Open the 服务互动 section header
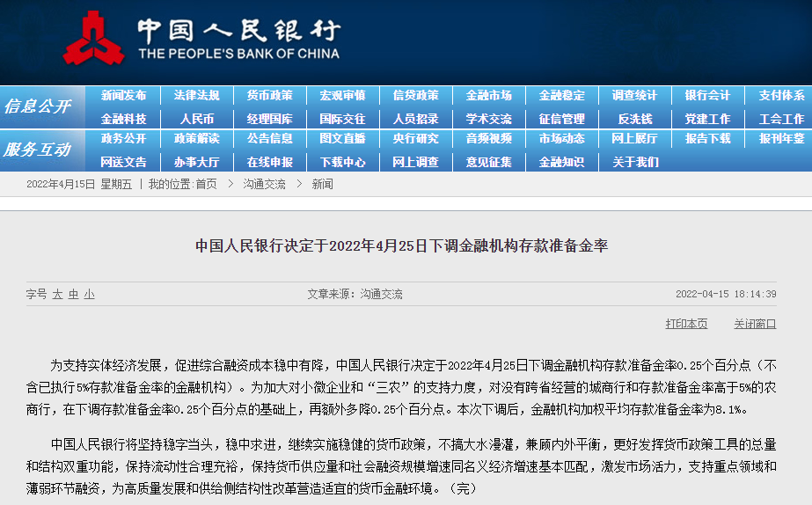 tap(37, 150)
